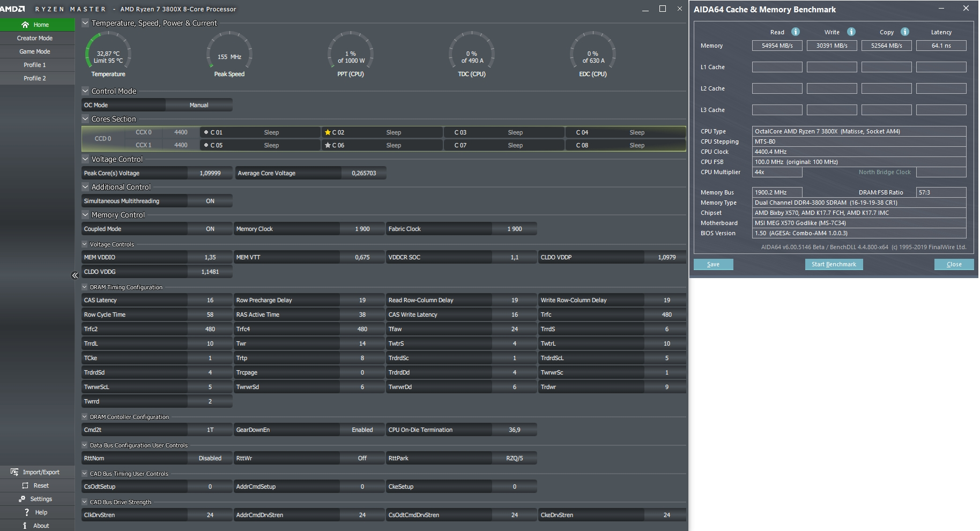Image resolution: width=980 pixels, height=531 pixels.
Task: Click the CPU On-Die Termination value
Action: coord(515,430)
